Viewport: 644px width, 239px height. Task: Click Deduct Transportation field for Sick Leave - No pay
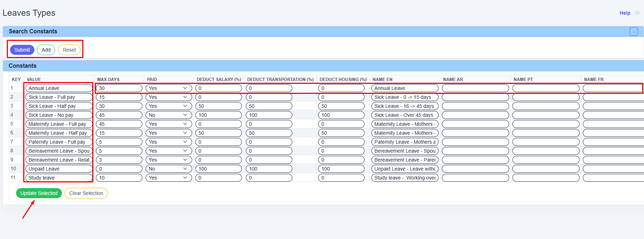[x=269, y=115]
